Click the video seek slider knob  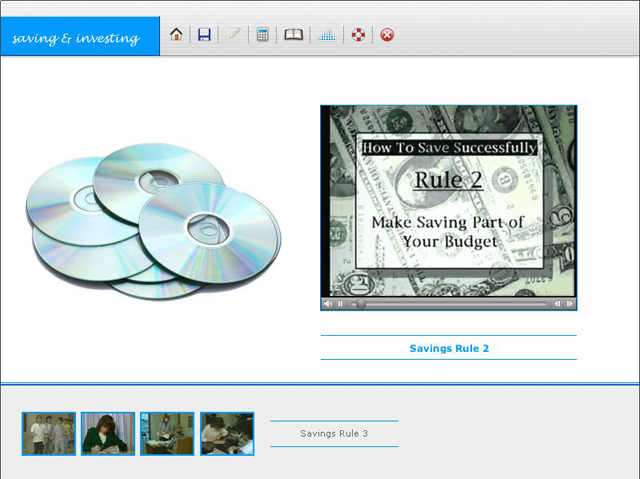[361, 304]
